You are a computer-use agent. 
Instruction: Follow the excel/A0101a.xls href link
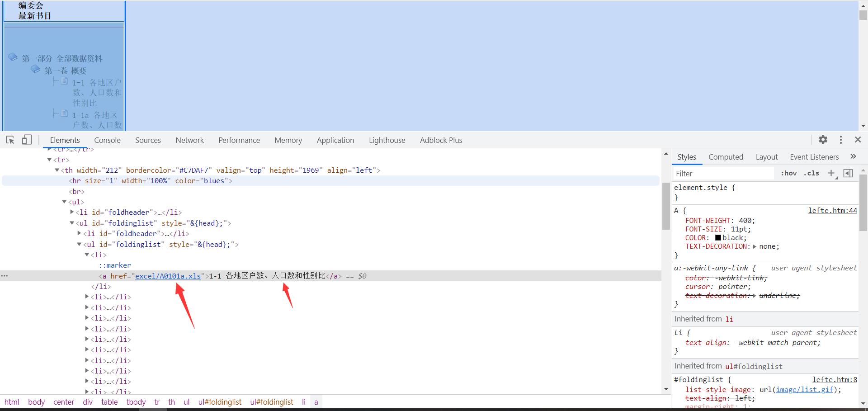point(168,276)
